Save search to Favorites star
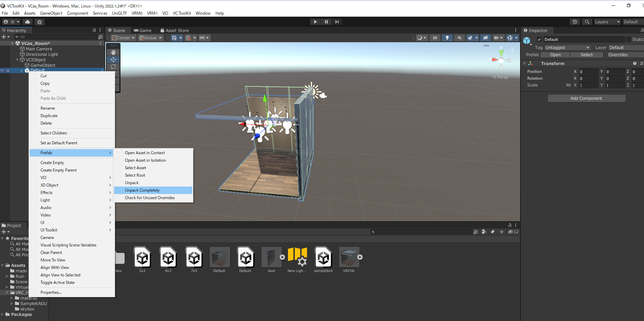The height and width of the screenshot is (321, 644). (501, 232)
